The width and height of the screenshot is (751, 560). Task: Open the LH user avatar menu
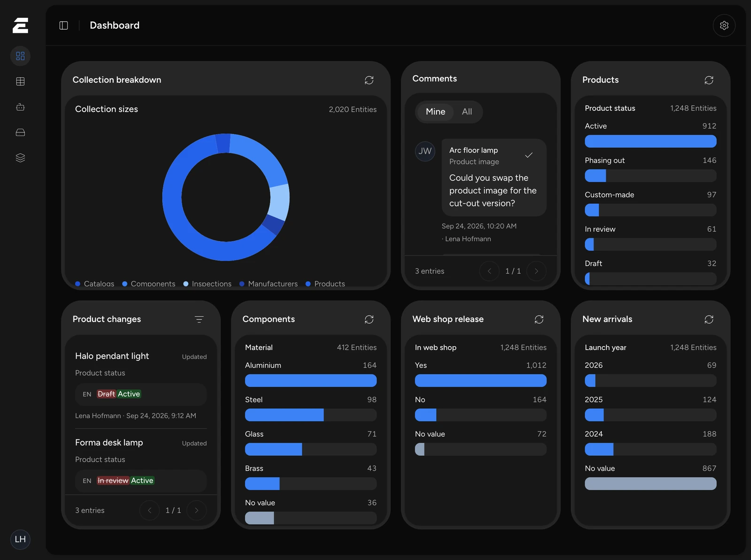[x=20, y=539]
